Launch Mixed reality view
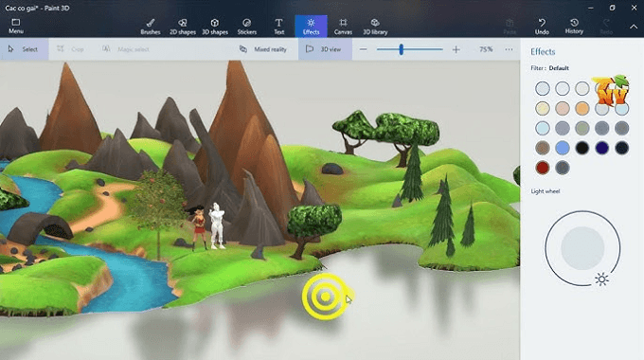The height and width of the screenshot is (360, 644). click(263, 49)
